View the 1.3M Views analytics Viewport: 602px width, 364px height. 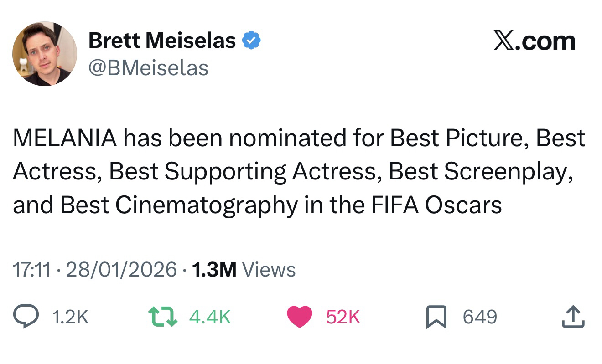pyautogui.click(x=244, y=270)
